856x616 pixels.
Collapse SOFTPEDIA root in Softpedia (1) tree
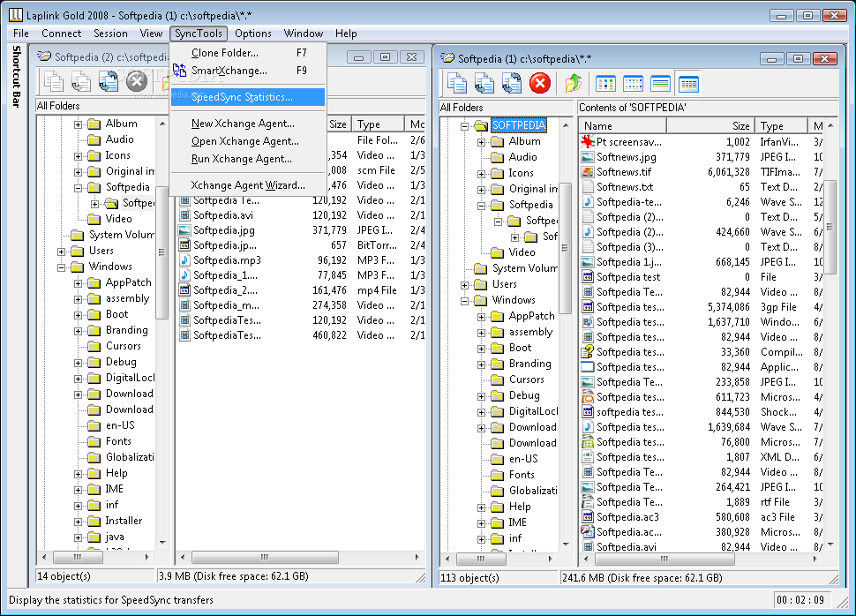(x=464, y=126)
